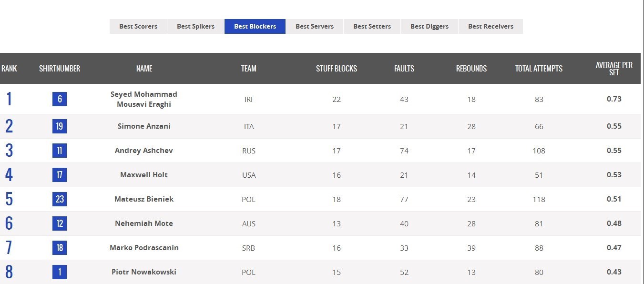Switch to the Best Scorers tab
Viewport: 644px width, 284px height.
point(138,26)
